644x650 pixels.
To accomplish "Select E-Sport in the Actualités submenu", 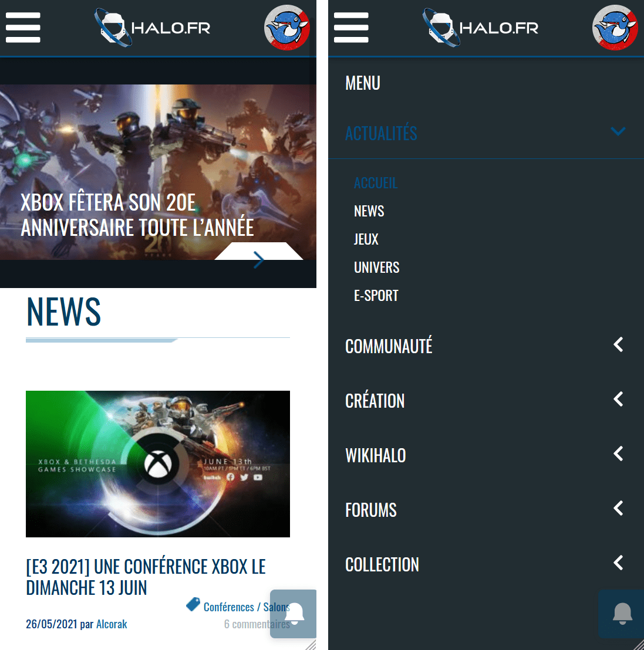I will (376, 296).
